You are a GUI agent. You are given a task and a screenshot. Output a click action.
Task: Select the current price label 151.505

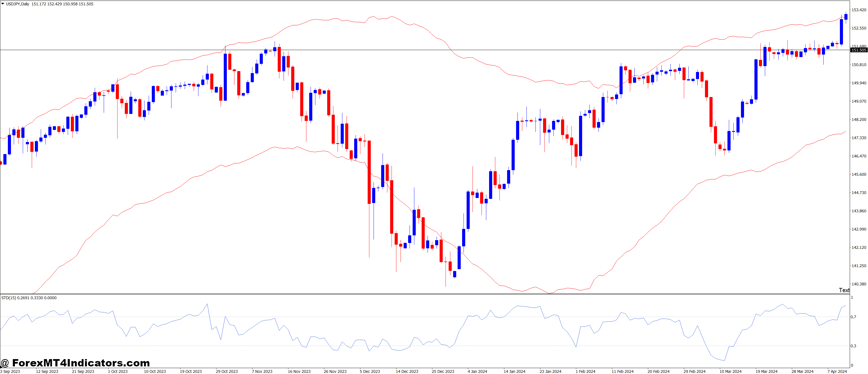point(858,50)
